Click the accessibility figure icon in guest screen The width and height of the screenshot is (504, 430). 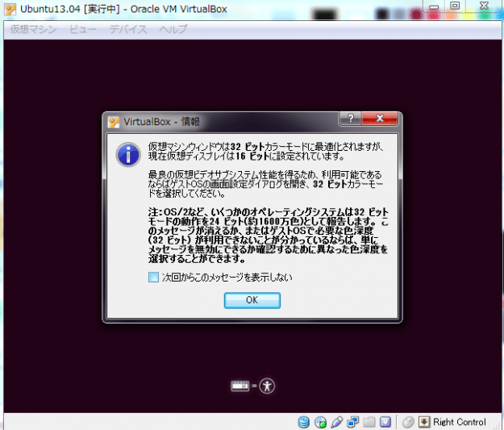coord(267,386)
